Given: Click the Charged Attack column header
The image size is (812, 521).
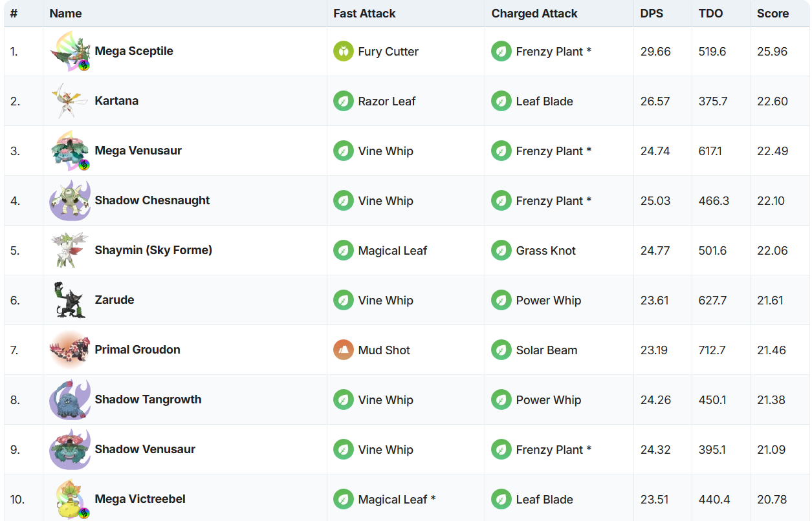Looking at the screenshot, I should coord(534,14).
